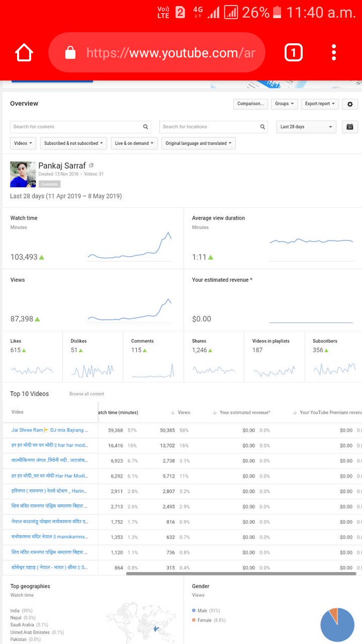Open the Average view duration chart
362x644 pixels.
pos(273,238)
